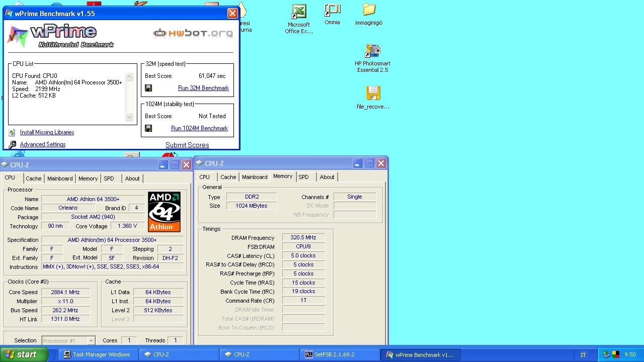The width and height of the screenshot is (644, 362).
Task: Open the Microsoft Office Excel desktop shortcut
Action: coord(299,19)
